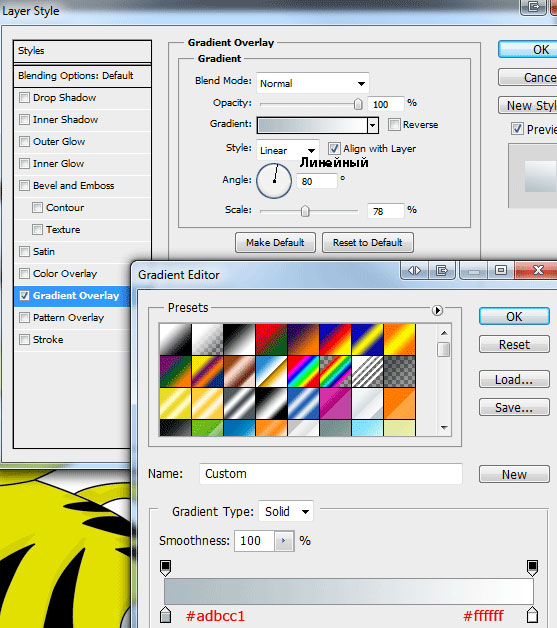Image resolution: width=557 pixels, height=628 pixels.
Task: Select the rainbow spectrum gradient preset
Action: pos(303,371)
